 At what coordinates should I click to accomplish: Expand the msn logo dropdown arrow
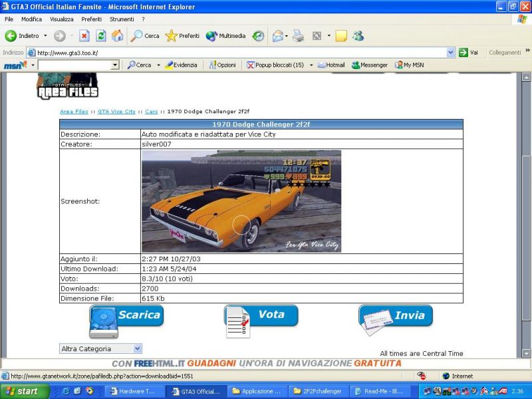pos(33,65)
